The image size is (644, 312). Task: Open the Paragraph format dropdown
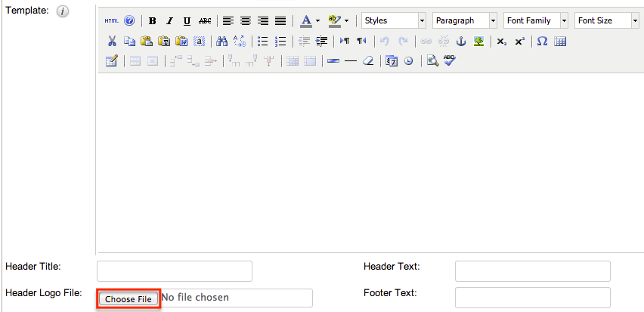(465, 20)
